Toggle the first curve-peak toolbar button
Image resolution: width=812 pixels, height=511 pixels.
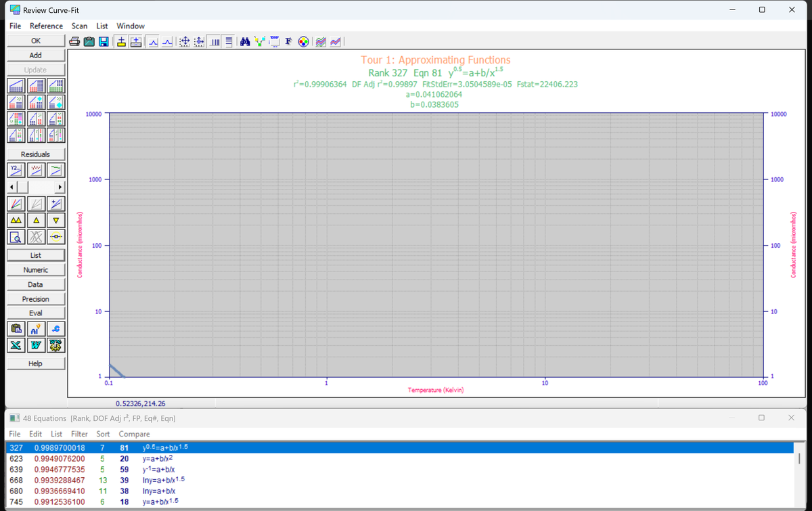[x=153, y=42]
